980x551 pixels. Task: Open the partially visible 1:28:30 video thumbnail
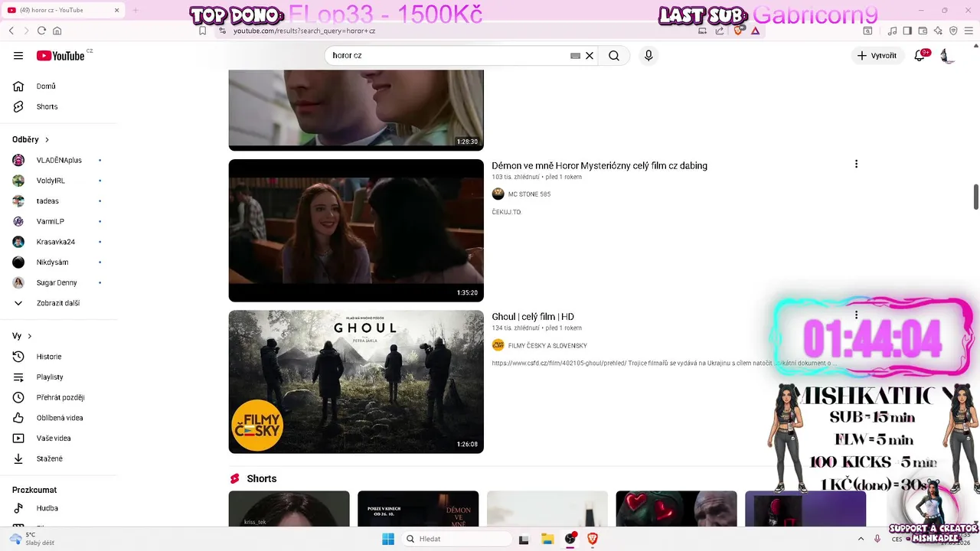click(x=356, y=110)
